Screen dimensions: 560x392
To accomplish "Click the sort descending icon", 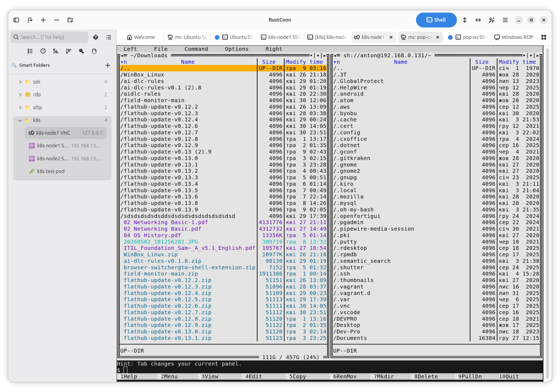I will (x=69, y=51).
